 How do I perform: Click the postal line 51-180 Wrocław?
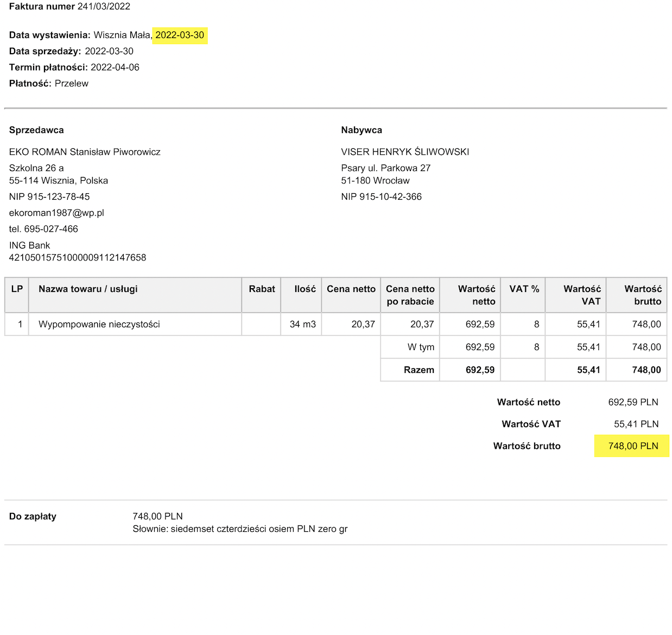[x=376, y=181]
